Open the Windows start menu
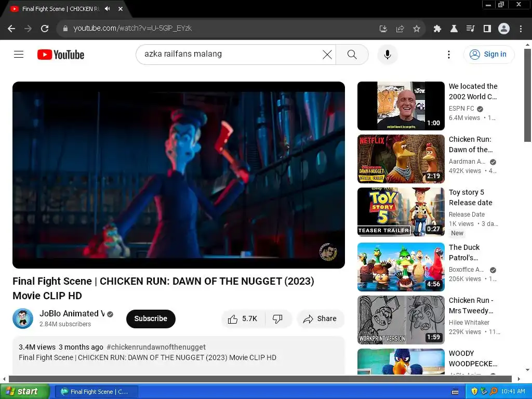 coord(25,392)
